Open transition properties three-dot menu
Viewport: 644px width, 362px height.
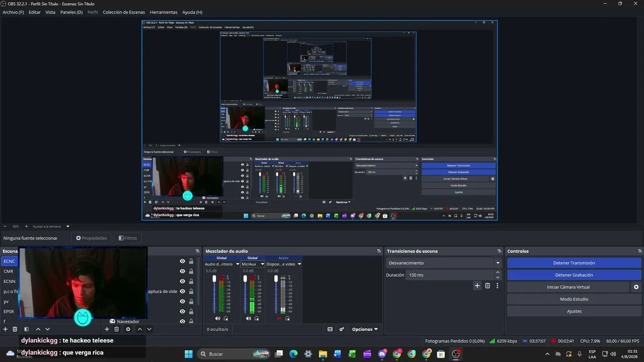[498, 286]
